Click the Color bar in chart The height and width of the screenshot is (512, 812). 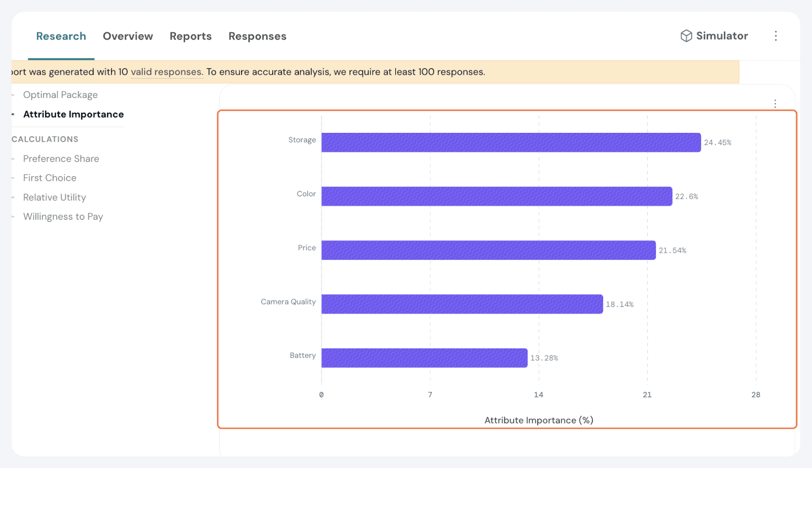point(496,196)
